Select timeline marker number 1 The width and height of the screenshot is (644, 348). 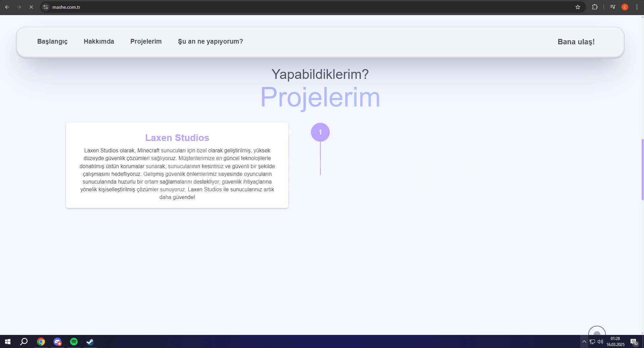pos(320,132)
